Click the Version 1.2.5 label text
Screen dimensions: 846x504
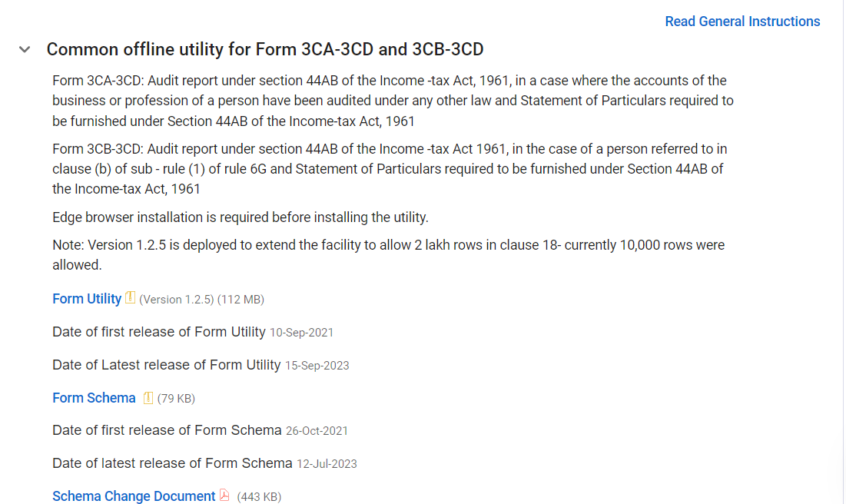coord(176,300)
